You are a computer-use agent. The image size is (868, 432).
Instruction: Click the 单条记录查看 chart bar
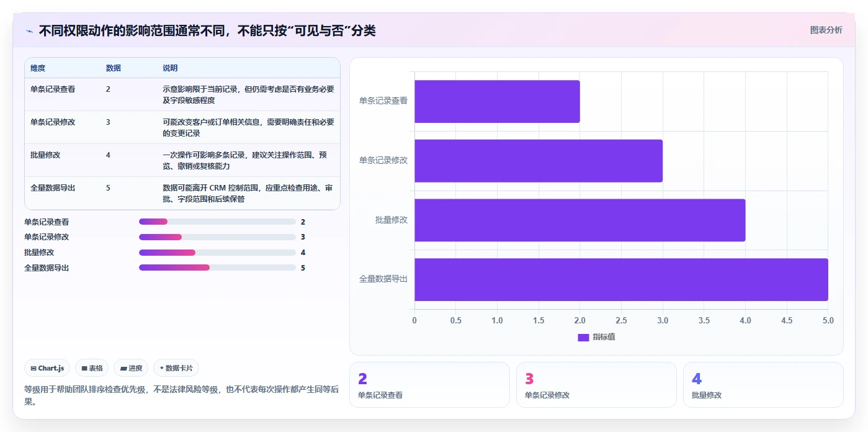click(x=497, y=101)
